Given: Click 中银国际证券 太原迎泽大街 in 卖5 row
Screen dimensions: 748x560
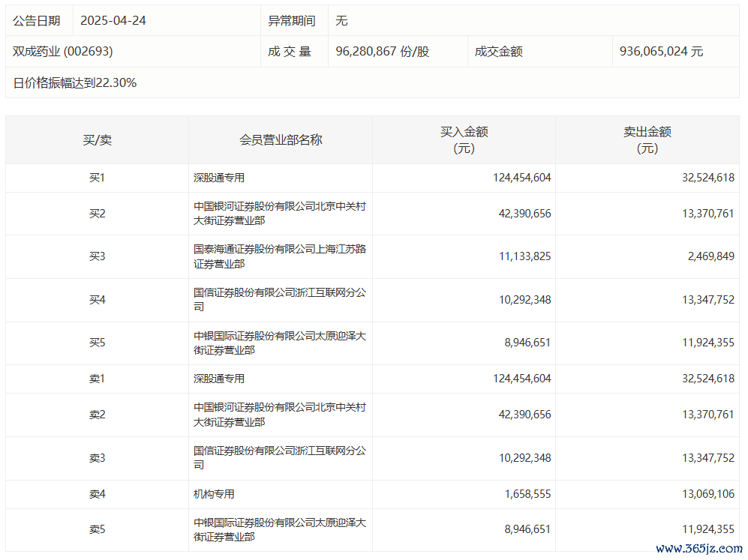Looking at the screenshot, I should (x=280, y=530).
